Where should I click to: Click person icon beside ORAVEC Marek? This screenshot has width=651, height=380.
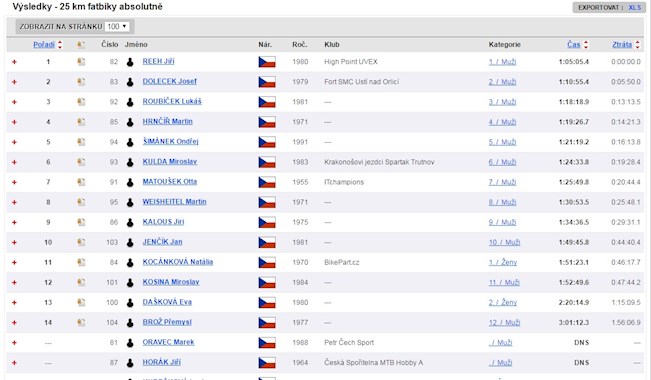[130, 343]
